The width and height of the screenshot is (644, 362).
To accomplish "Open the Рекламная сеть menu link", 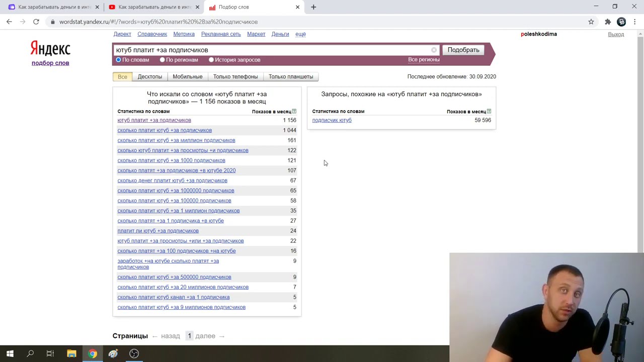I will pos(221,34).
